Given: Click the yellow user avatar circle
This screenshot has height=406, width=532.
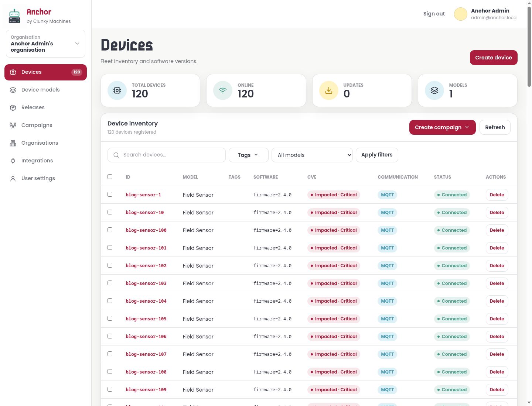Looking at the screenshot, I should [x=461, y=14].
